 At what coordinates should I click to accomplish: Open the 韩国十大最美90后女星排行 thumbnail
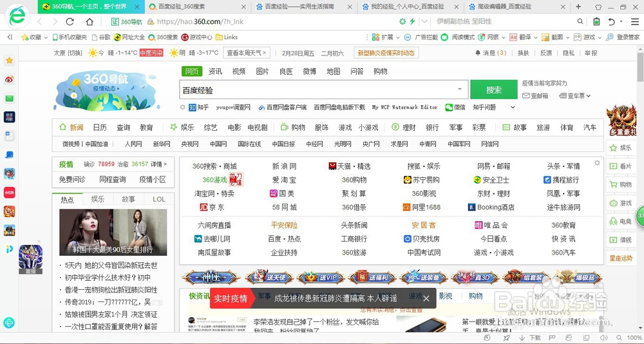pyautogui.click(x=113, y=232)
